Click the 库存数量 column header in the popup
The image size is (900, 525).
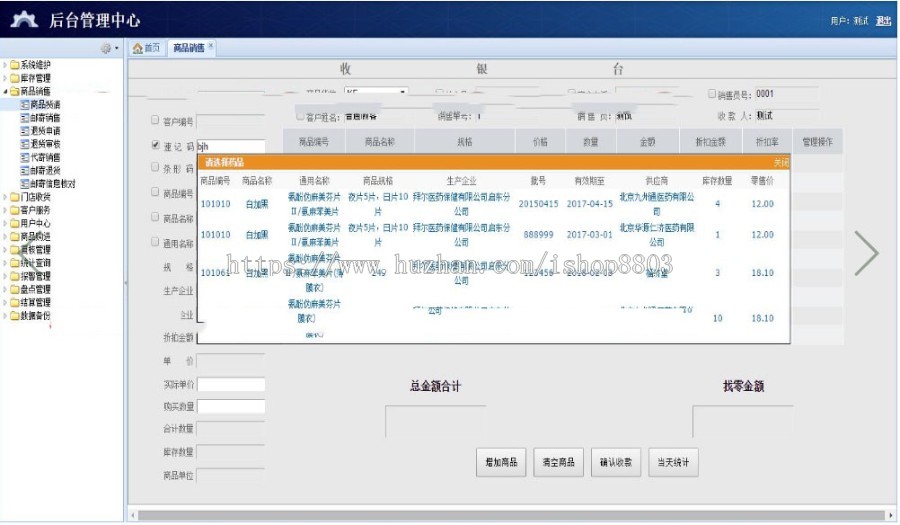717,181
